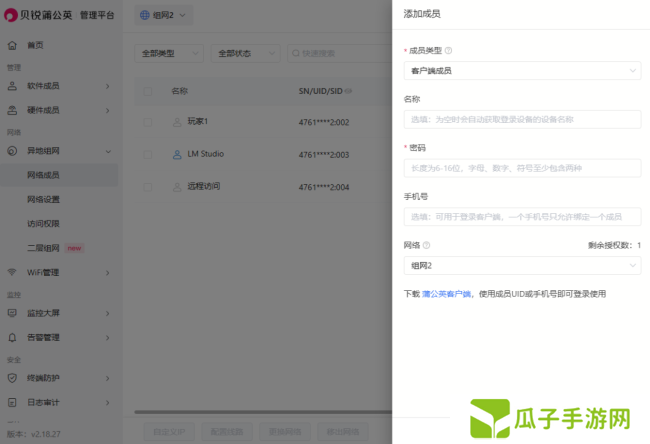Click the 软件成员 person icon
650x444 pixels.
[x=12, y=86]
